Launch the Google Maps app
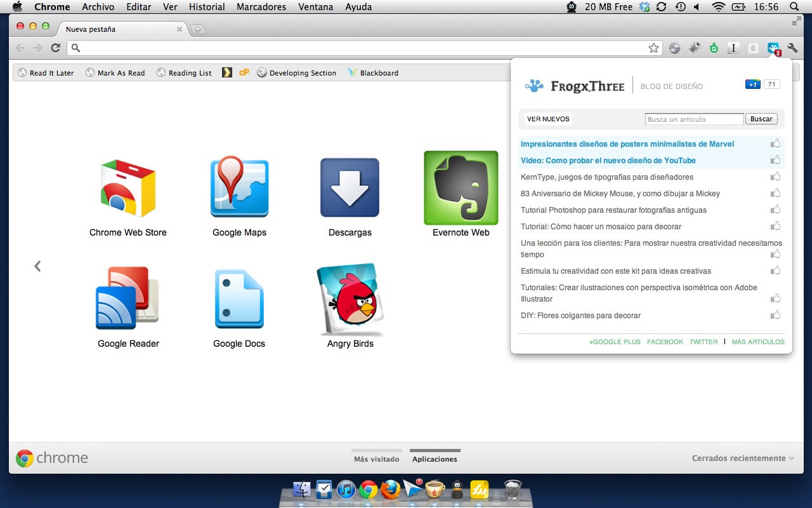 (239, 188)
